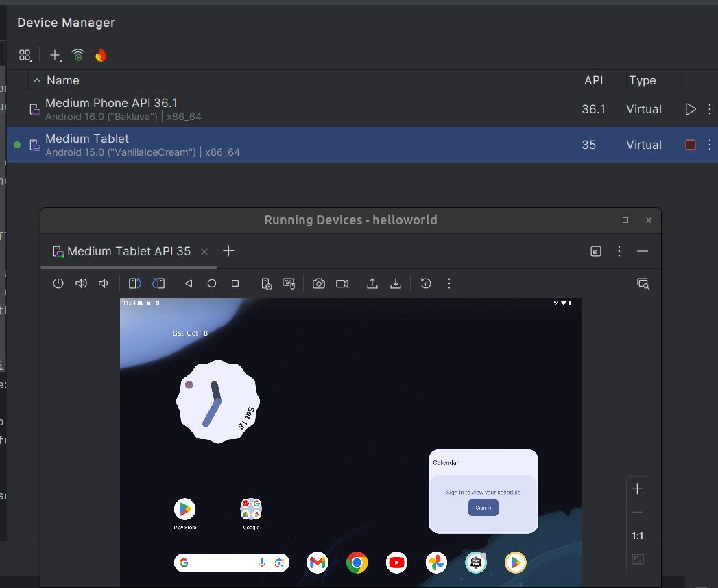This screenshot has width=718, height=588.
Task: Stop the running Medium Tablet emulator
Action: click(691, 145)
